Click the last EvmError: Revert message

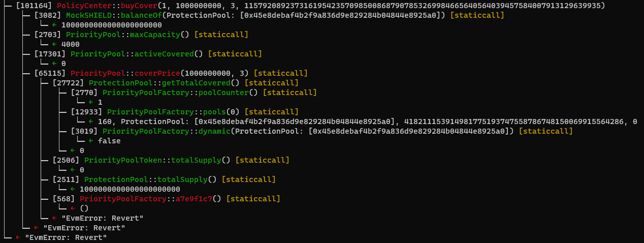[x=66, y=237]
